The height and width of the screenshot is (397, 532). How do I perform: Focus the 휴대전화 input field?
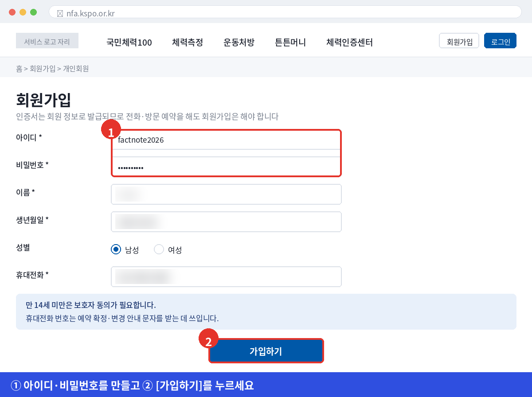tap(226, 276)
